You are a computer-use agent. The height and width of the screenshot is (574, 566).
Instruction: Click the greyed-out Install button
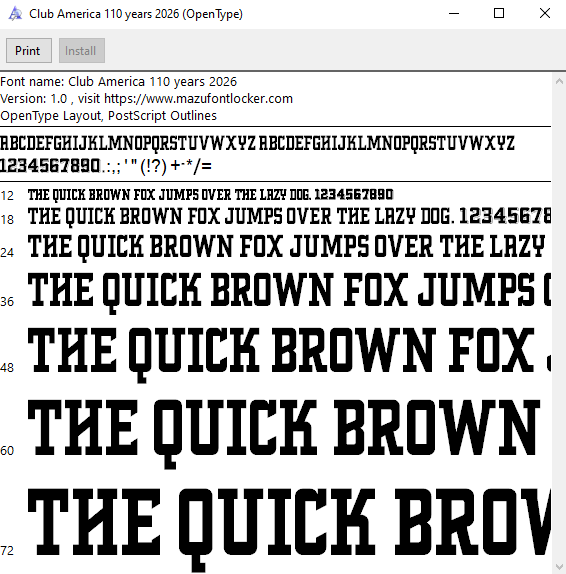coord(82,51)
